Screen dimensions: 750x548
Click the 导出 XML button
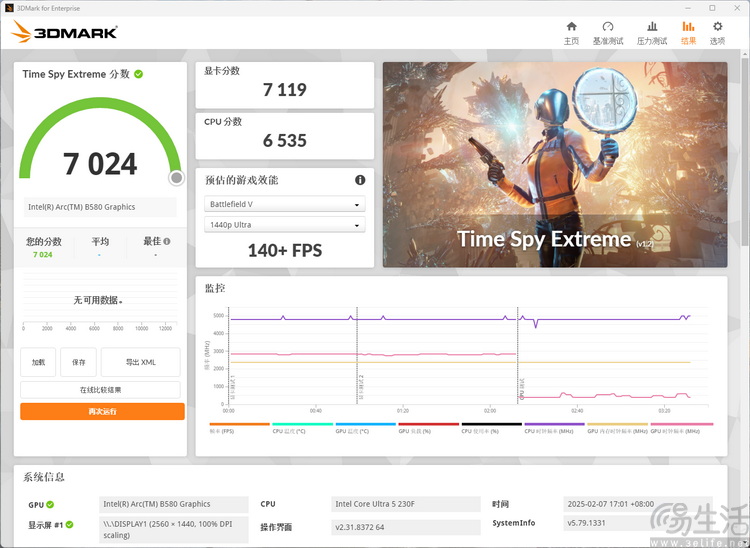click(x=141, y=362)
